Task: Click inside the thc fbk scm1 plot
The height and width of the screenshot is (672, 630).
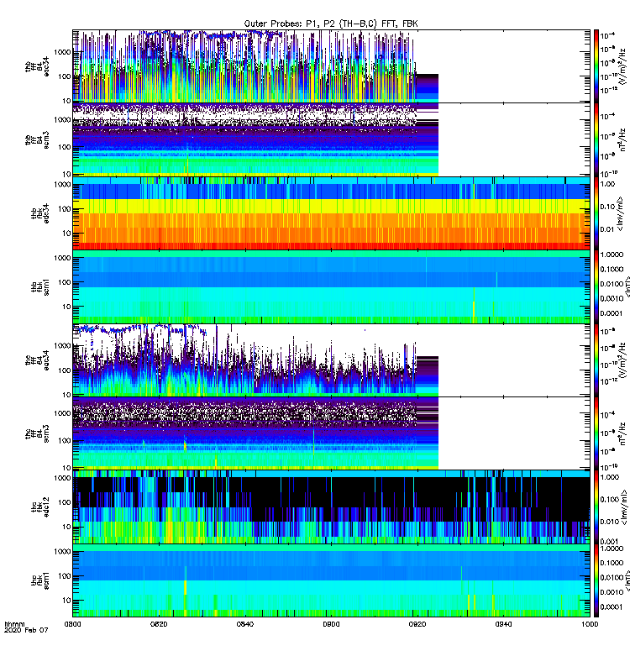Action: 331,580
